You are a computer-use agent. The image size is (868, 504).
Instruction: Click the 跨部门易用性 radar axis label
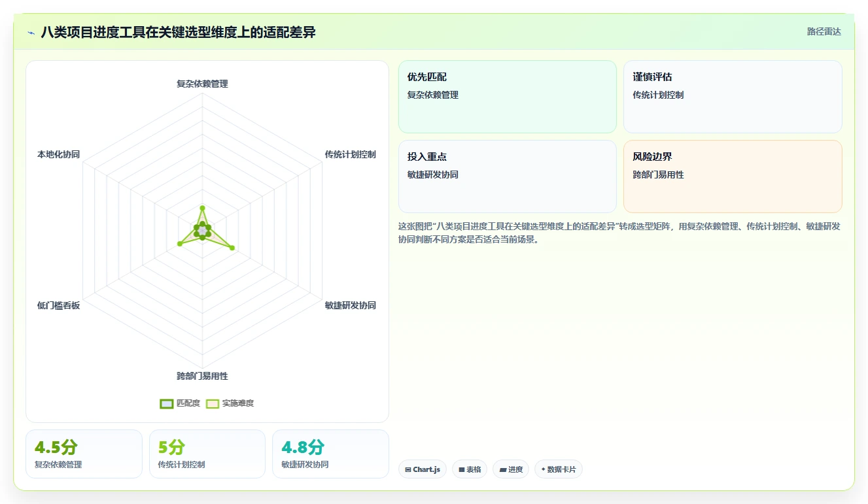[202, 376]
